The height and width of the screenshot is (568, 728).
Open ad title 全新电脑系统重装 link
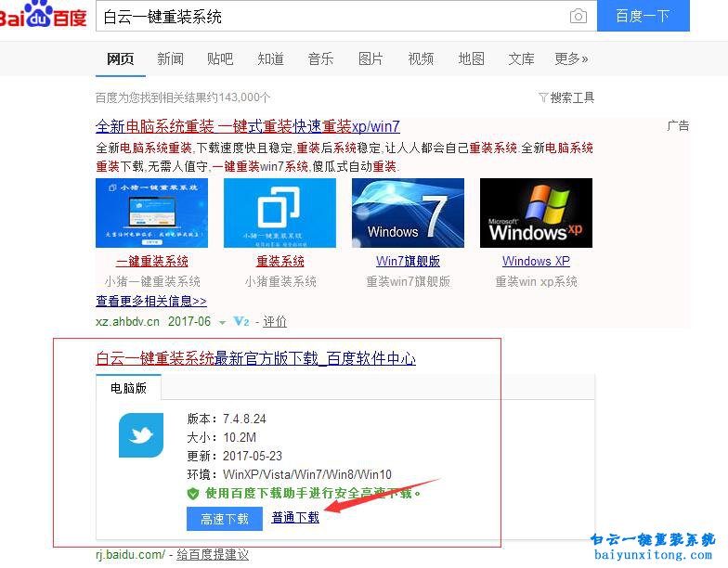247,126
